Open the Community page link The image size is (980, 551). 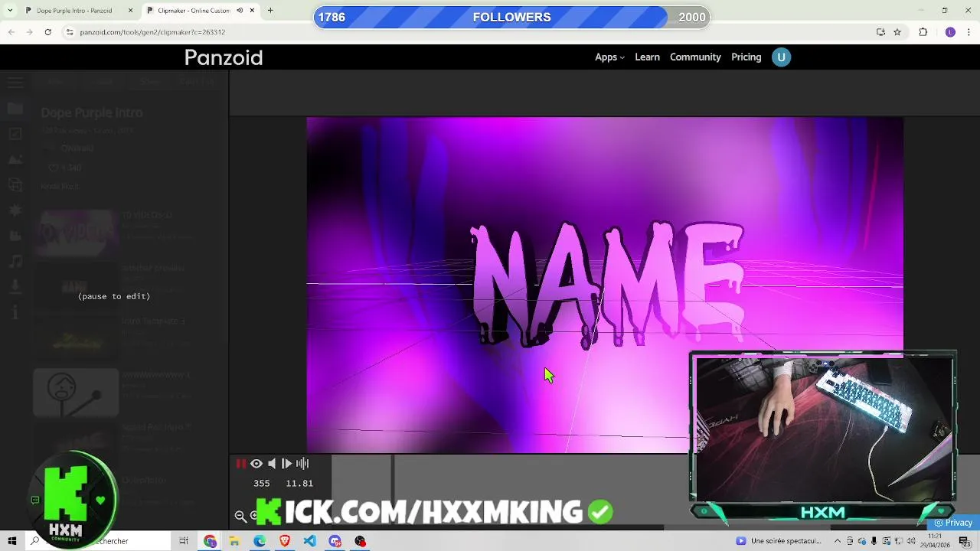click(x=695, y=57)
